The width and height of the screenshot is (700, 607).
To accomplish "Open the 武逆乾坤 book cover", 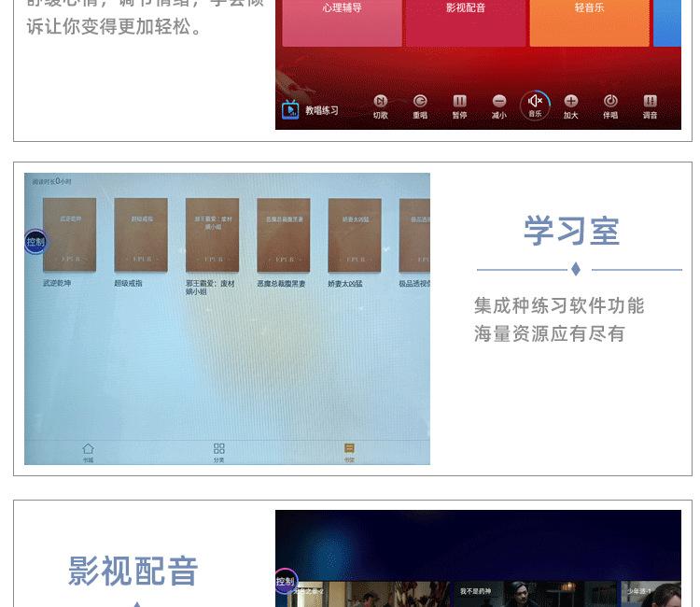I will pos(69,235).
